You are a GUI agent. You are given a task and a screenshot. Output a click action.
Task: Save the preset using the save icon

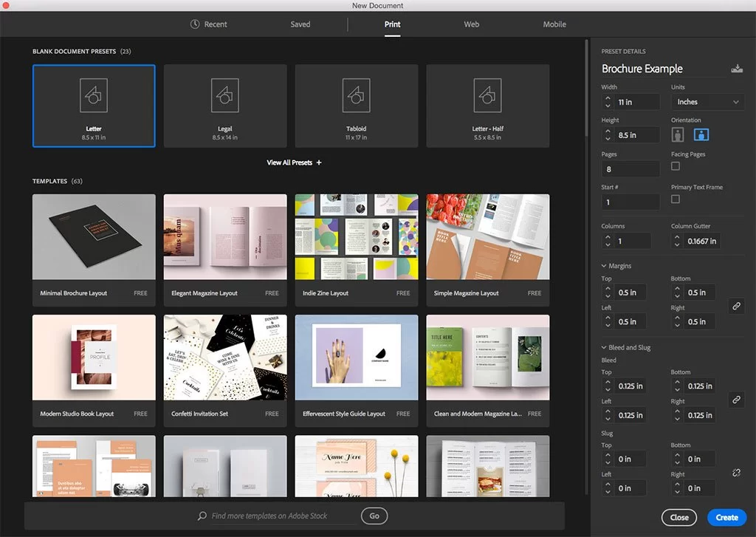737,68
